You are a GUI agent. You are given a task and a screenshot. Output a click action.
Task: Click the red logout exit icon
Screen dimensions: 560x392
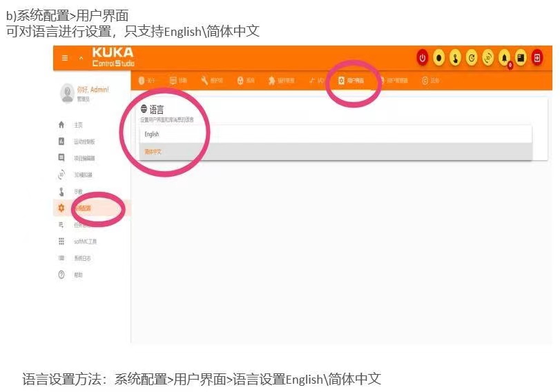coord(537,58)
